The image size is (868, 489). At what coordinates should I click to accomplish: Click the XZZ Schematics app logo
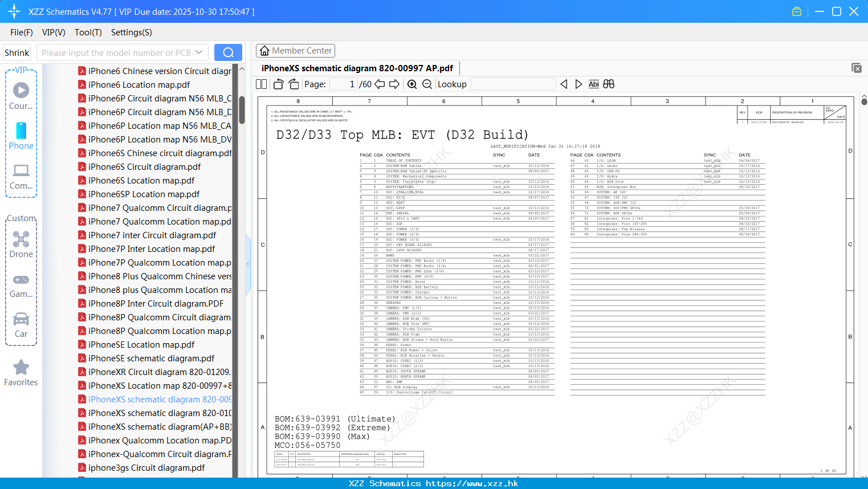point(14,11)
